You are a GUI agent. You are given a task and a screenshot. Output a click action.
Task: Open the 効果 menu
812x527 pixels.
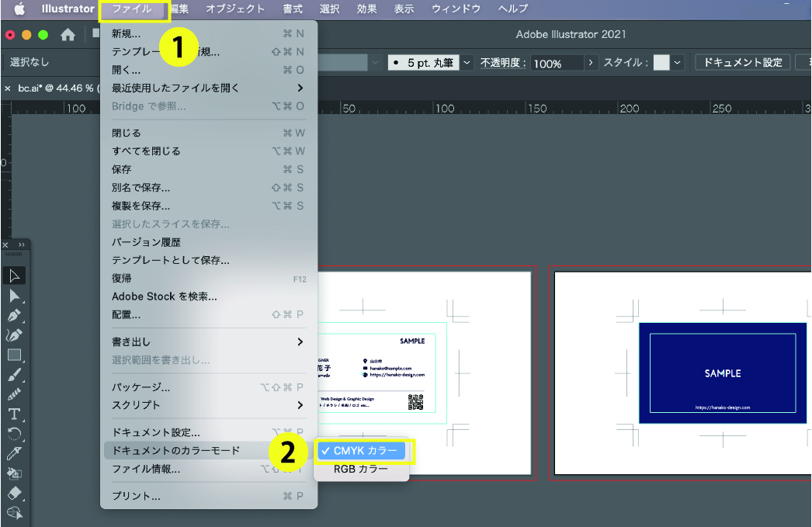[x=366, y=9]
